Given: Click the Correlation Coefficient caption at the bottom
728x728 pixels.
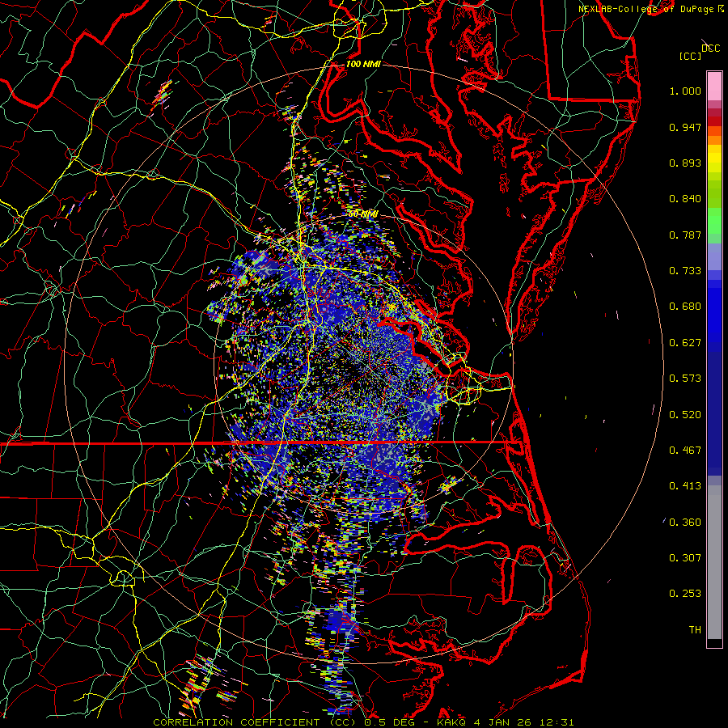Looking at the screenshot, I should [x=363, y=722].
